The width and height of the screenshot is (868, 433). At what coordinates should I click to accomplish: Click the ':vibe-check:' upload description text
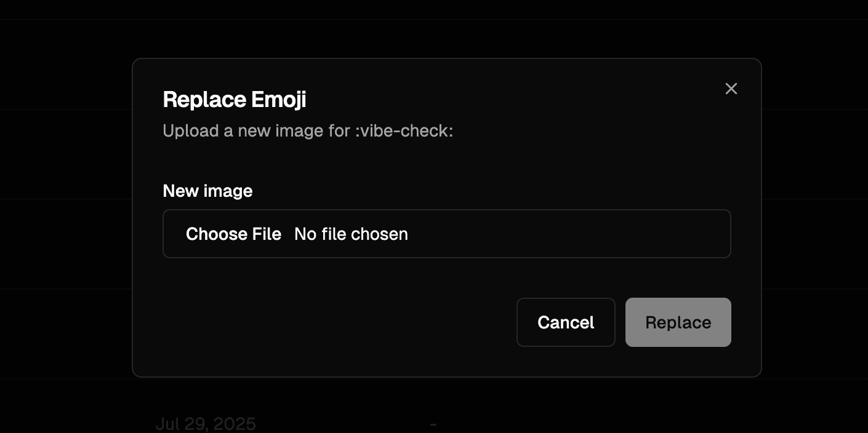[x=404, y=131]
